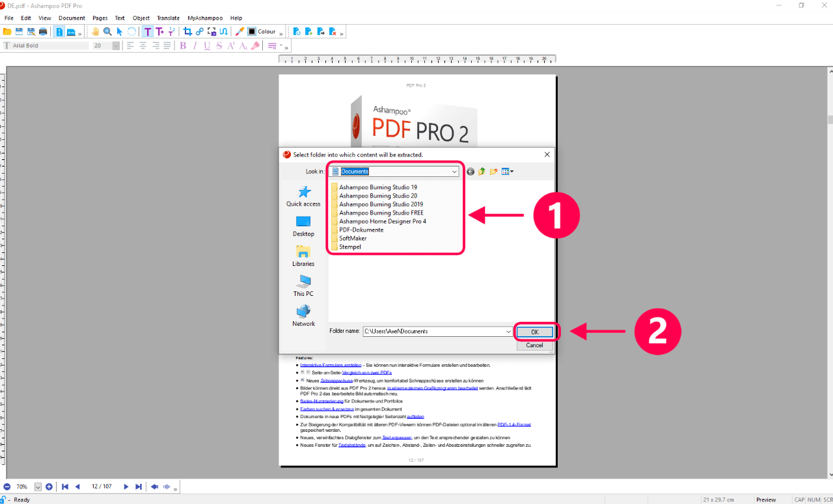833x504 pixels.
Task: Click the Folder name text field
Action: (x=433, y=332)
